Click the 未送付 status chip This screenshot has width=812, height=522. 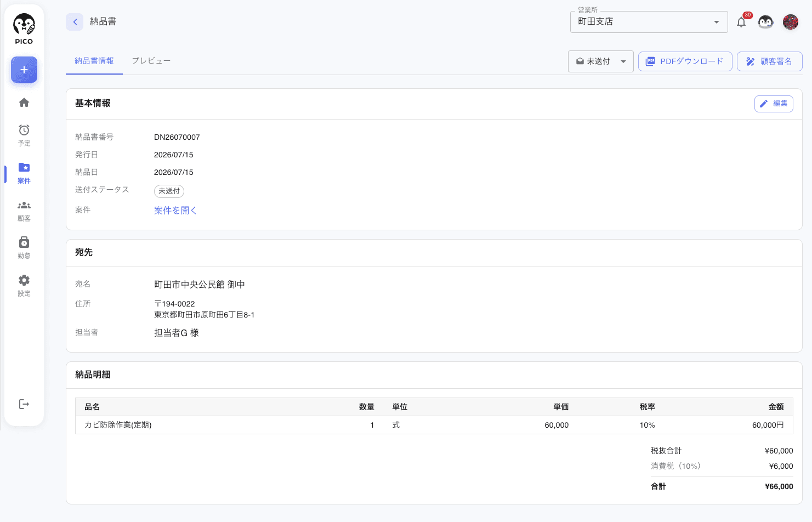coord(169,191)
